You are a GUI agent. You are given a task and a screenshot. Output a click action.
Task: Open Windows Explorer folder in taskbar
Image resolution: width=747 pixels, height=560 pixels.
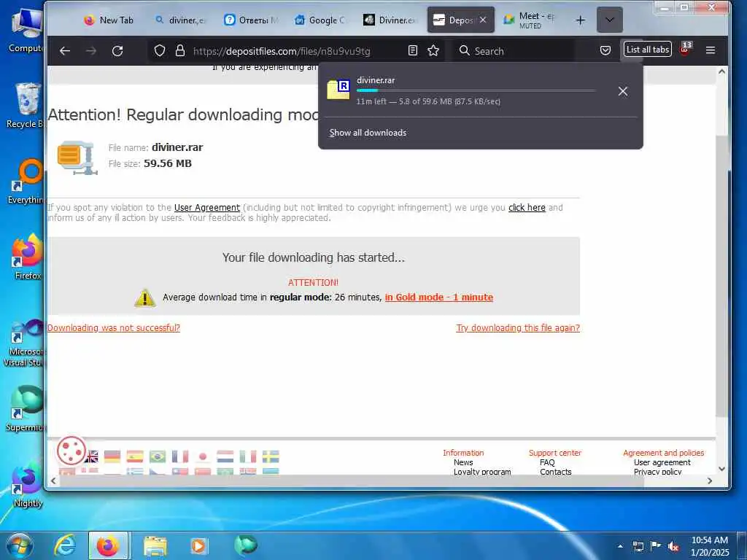click(x=155, y=546)
